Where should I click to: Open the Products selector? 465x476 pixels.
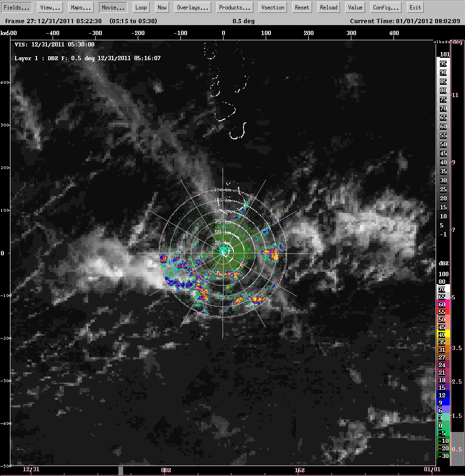tap(235, 8)
